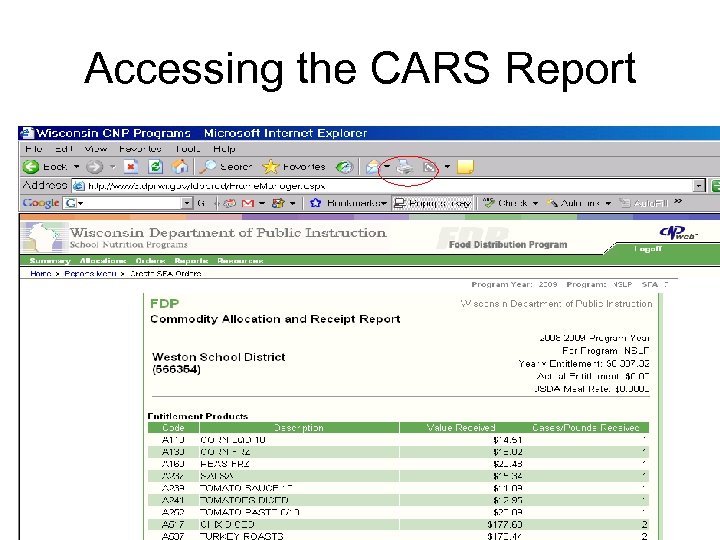720x540 pixels.
Task: Click the Home breadcrumb link
Action: point(40,274)
